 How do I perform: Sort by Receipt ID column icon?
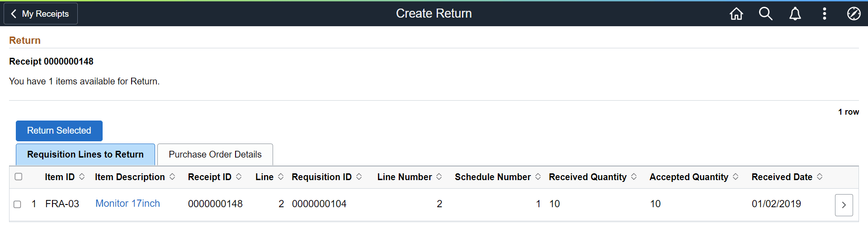click(239, 177)
